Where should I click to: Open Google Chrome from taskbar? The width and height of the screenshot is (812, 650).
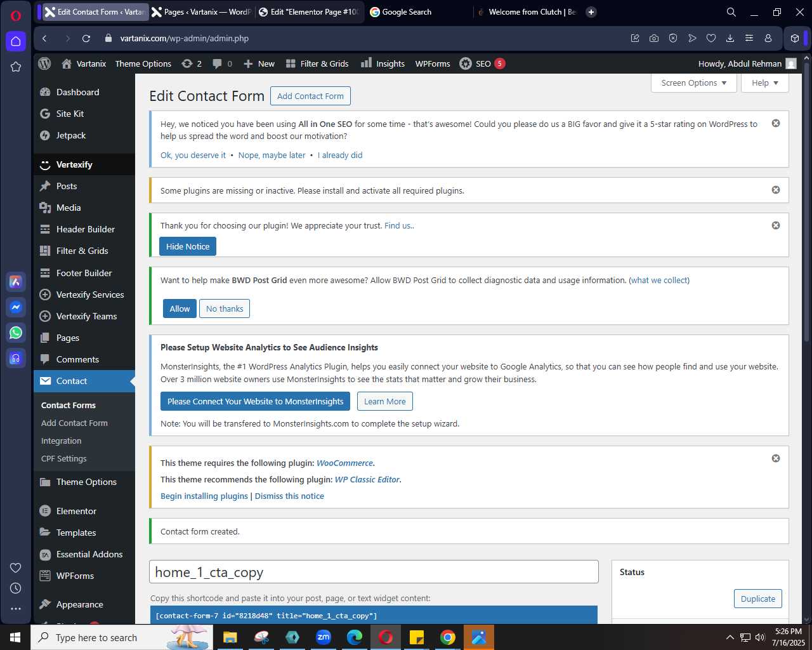[448, 637]
